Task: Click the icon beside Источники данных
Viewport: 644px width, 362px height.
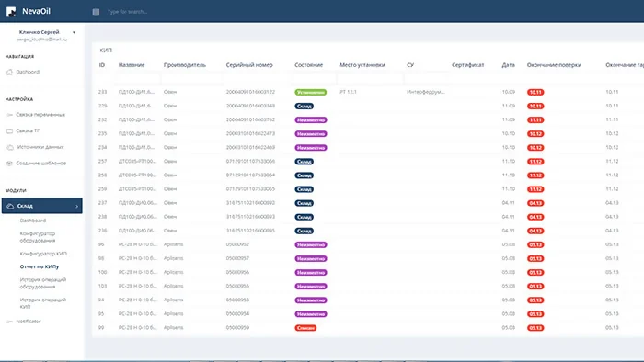Action: (x=10, y=147)
